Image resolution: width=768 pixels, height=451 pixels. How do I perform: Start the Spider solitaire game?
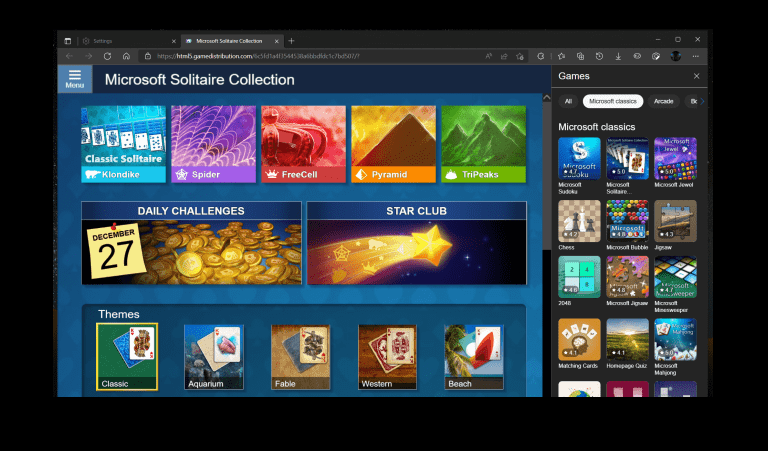(x=213, y=144)
